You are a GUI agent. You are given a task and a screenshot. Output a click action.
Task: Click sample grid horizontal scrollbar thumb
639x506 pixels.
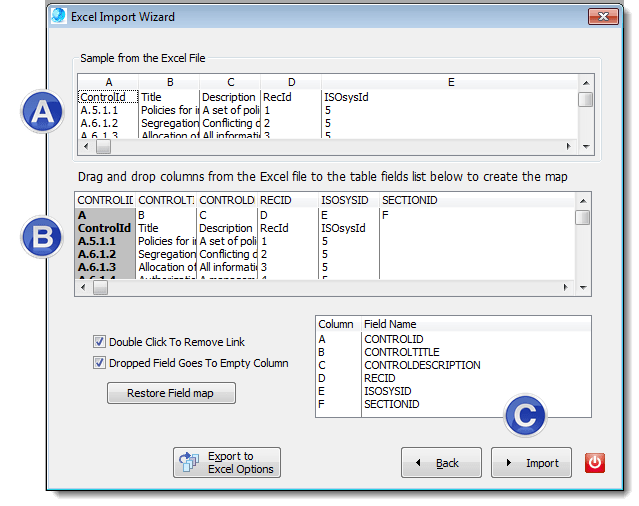point(103,147)
